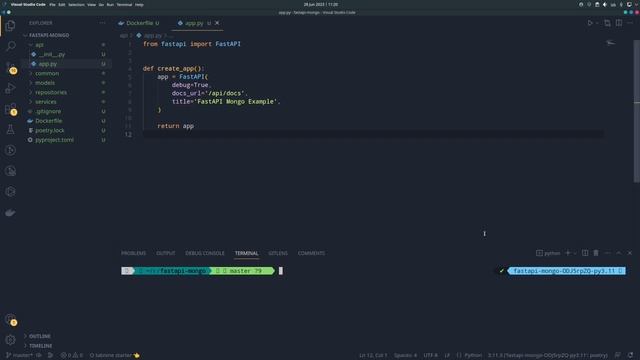Open the Problems panel tab
The width and height of the screenshot is (640, 360).
coord(133,253)
